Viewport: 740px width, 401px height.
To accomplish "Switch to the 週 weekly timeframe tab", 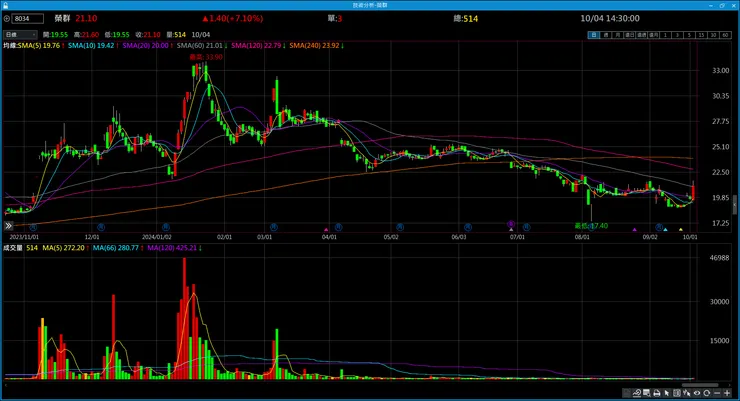I will (607, 34).
